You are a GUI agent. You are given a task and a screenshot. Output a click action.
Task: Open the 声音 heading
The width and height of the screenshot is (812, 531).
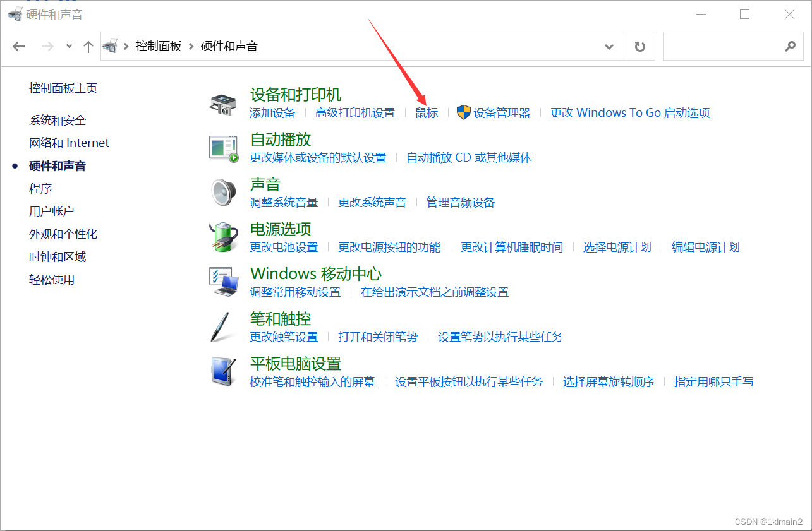coord(265,184)
